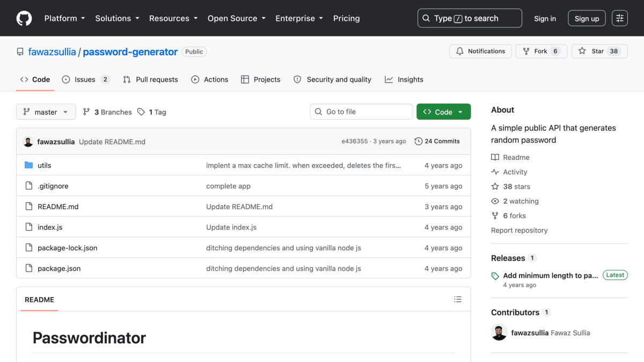Open the README.md file
Screen dimensions: 644x362
[x=58, y=206]
